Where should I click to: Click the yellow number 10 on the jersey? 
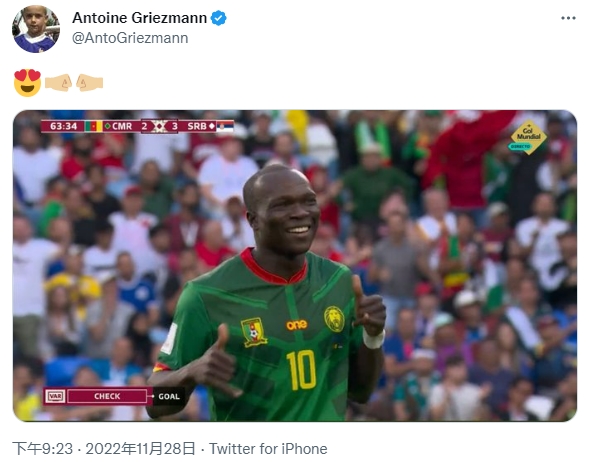(x=301, y=370)
